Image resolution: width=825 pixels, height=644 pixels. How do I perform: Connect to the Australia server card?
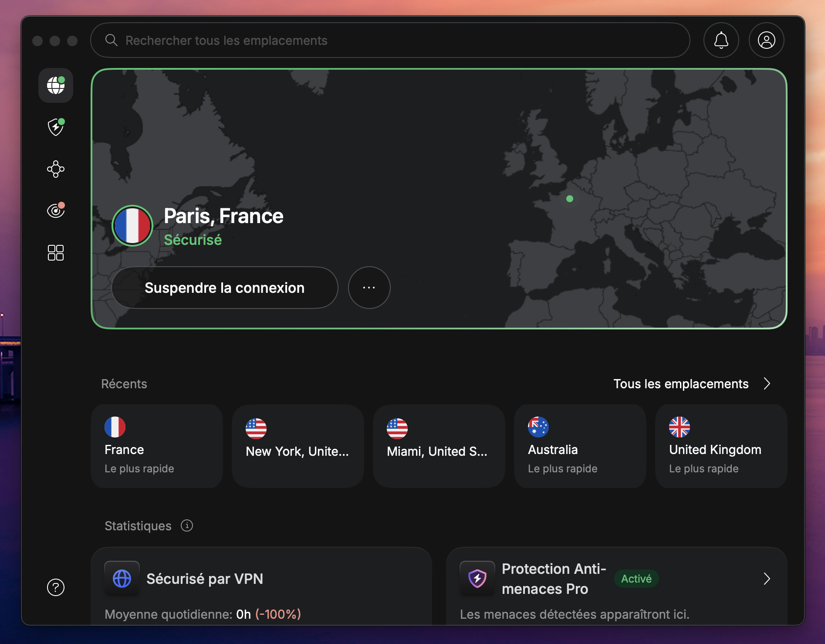pos(580,446)
